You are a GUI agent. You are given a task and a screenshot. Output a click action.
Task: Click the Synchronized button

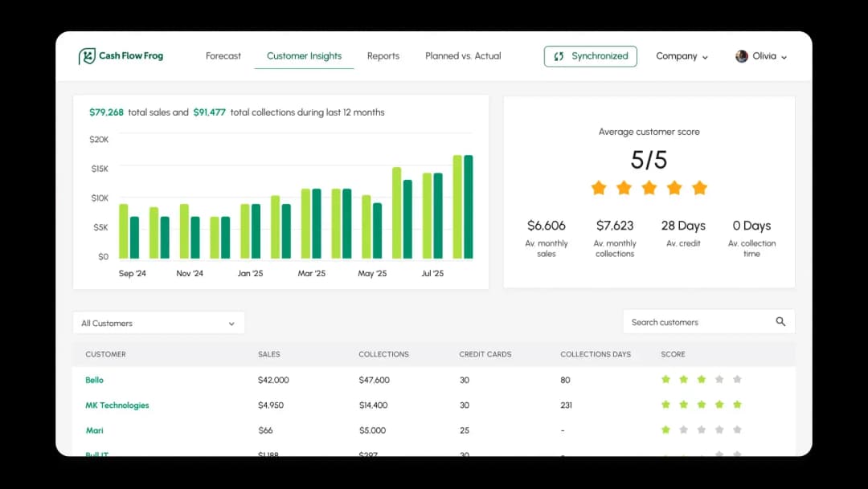(591, 55)
